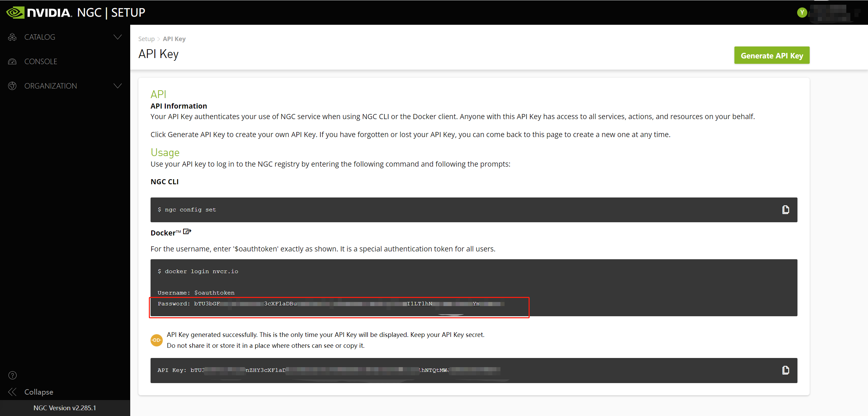Image resolution: width=868 pixels, height=416 pixels.
Task: Click the Catalog cubes icon
Action: coord(12,37)
